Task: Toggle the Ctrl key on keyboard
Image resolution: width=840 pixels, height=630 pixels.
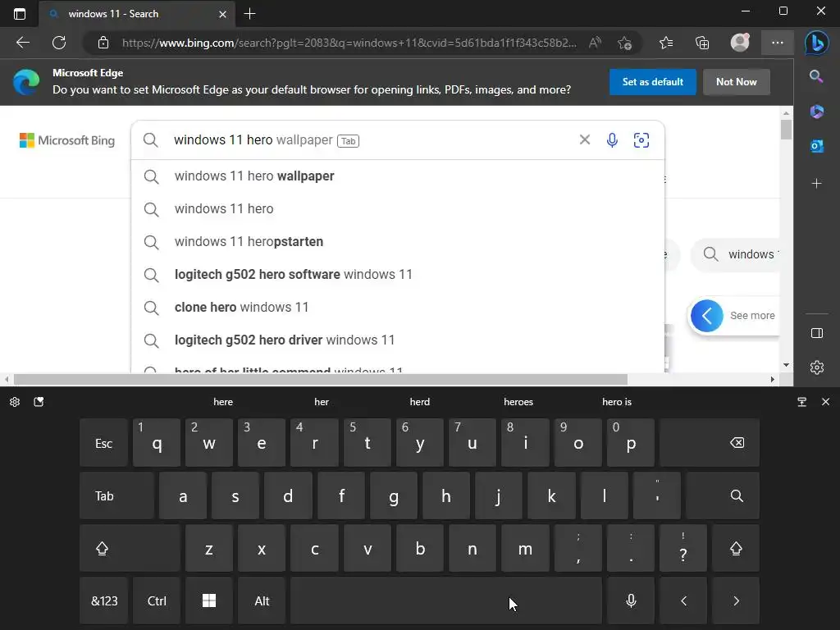Action: click(157, 600)
